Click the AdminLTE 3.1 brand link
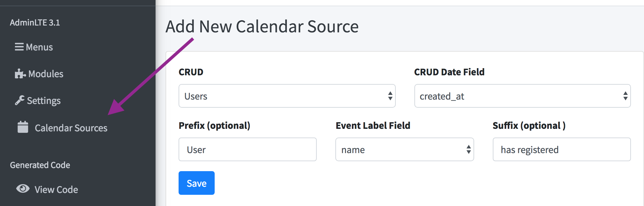The image size is (644, 206). click(35, 22)
